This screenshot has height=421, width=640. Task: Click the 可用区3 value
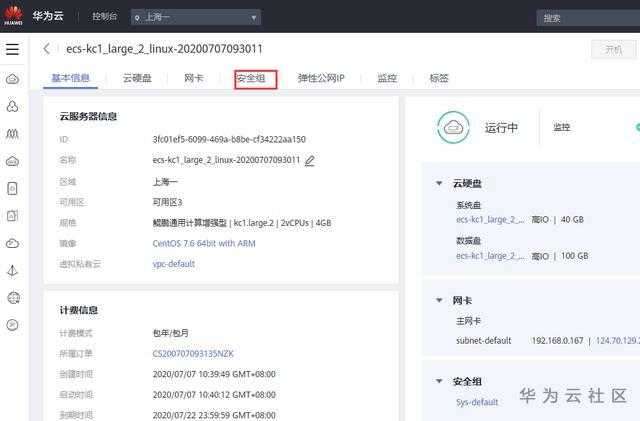point(167,202)
